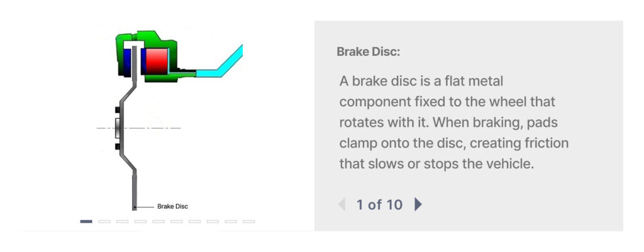Image resolution: width=644 pixels, height=252 pixels.
Task: Click the "Brake Disc" label in diagram
Action: [172, 206]
